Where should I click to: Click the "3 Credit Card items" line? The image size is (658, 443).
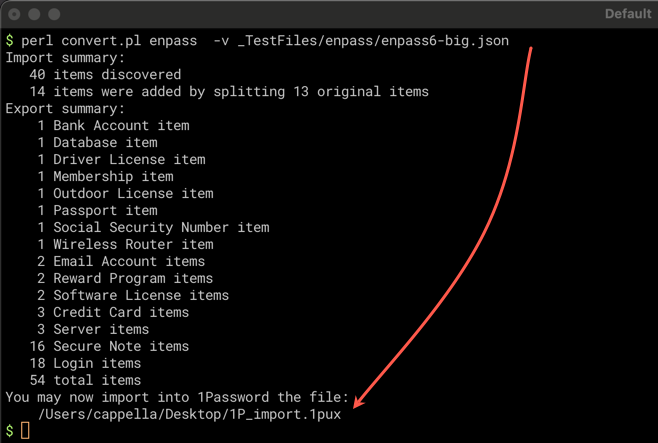coord(113,312)
